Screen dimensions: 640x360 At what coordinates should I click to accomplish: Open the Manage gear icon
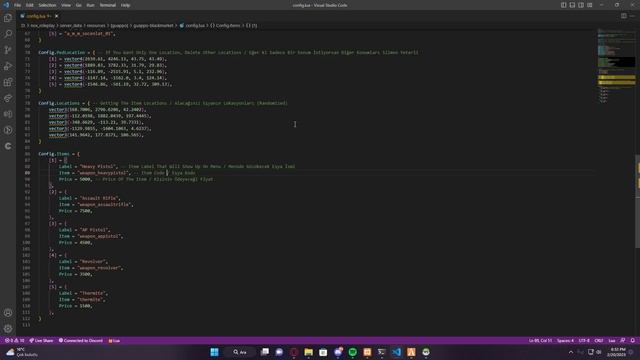[8, 329]
